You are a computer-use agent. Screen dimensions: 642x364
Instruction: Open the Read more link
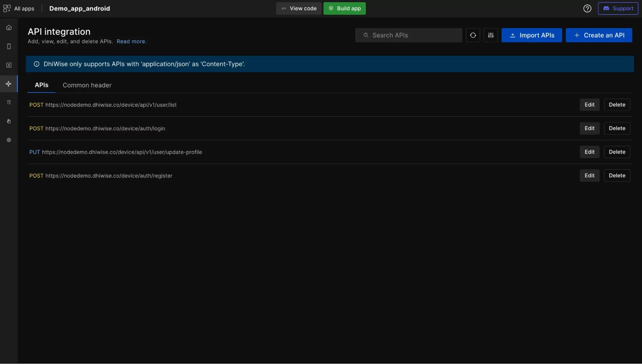coord(131,41)
